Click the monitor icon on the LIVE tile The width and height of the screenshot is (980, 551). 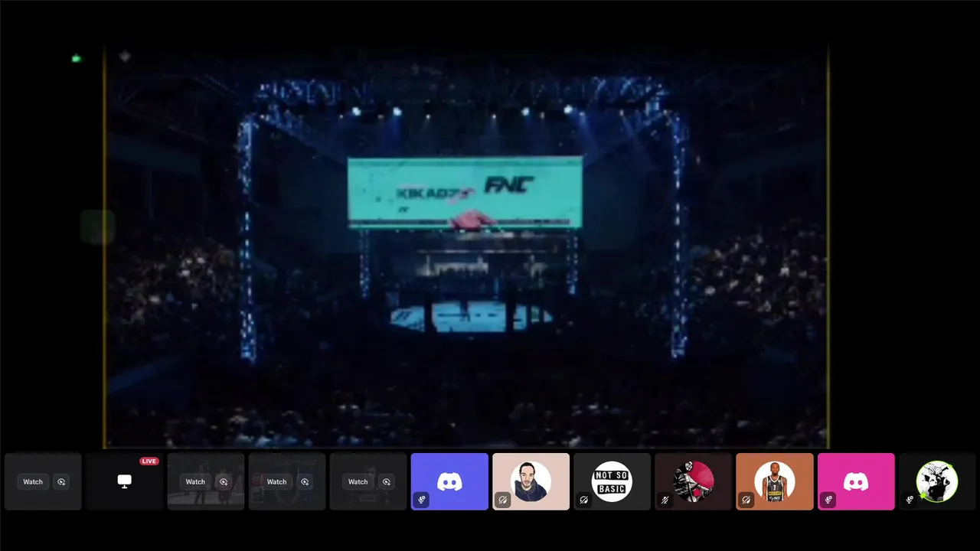click(x=124, y=481)
